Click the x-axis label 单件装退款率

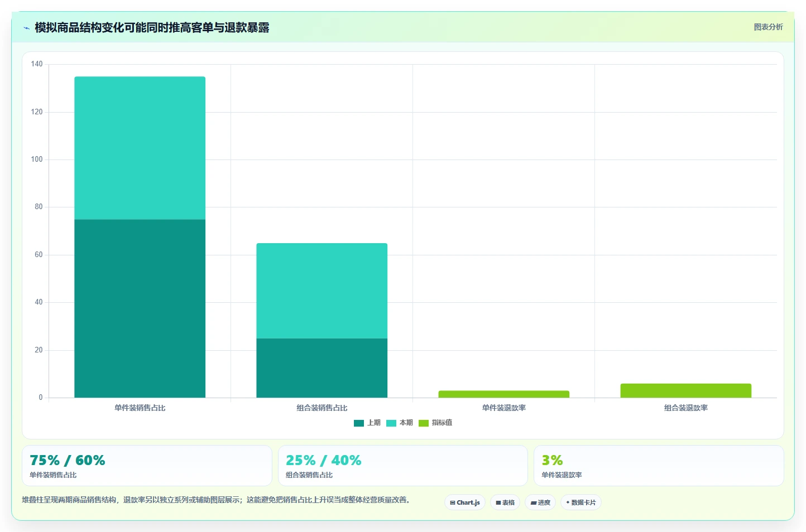pos(504,408)
